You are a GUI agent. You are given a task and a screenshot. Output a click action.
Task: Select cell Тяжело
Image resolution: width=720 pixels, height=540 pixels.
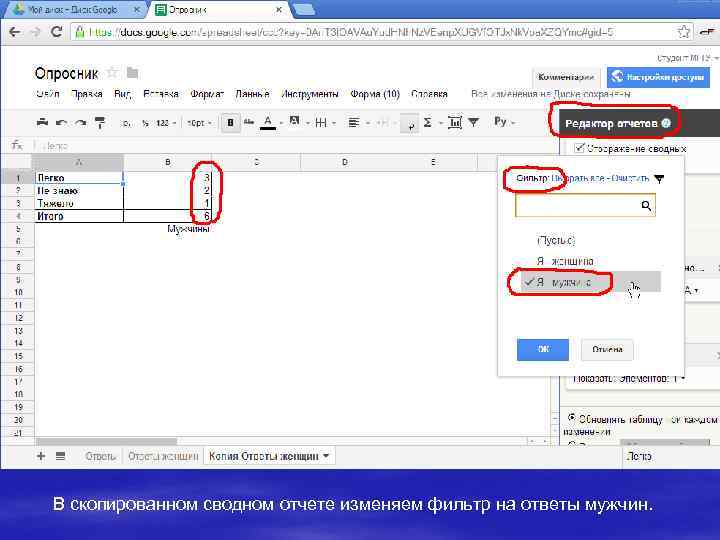[x=79, y=203]
